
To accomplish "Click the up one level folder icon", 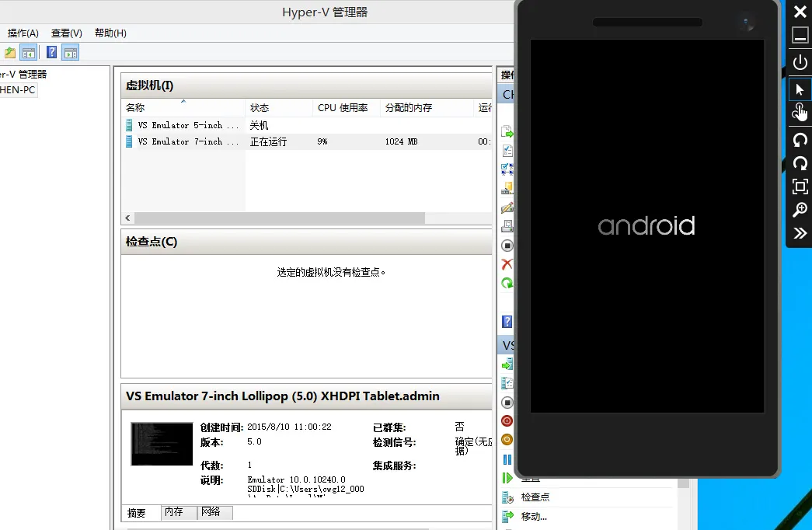I will [9, 52].
